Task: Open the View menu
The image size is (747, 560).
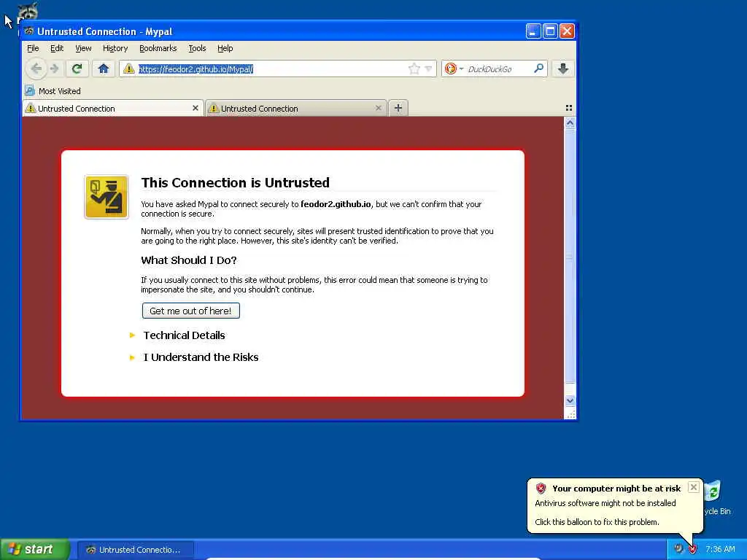Action: (x=83, y=48)
